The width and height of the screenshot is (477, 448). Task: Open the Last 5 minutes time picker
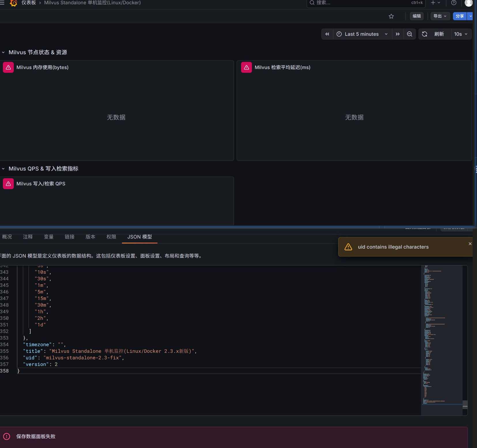pos(362,34)
